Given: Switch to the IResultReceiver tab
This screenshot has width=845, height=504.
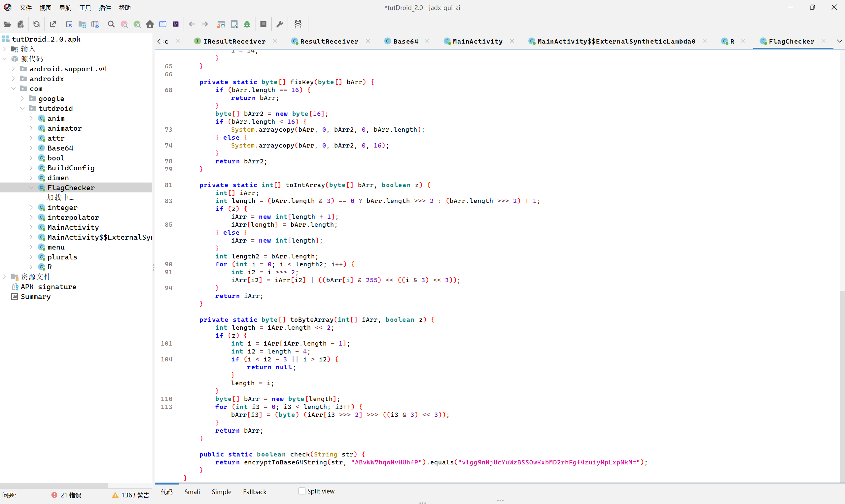Looking at the screenshot, I should pos(234,41).
